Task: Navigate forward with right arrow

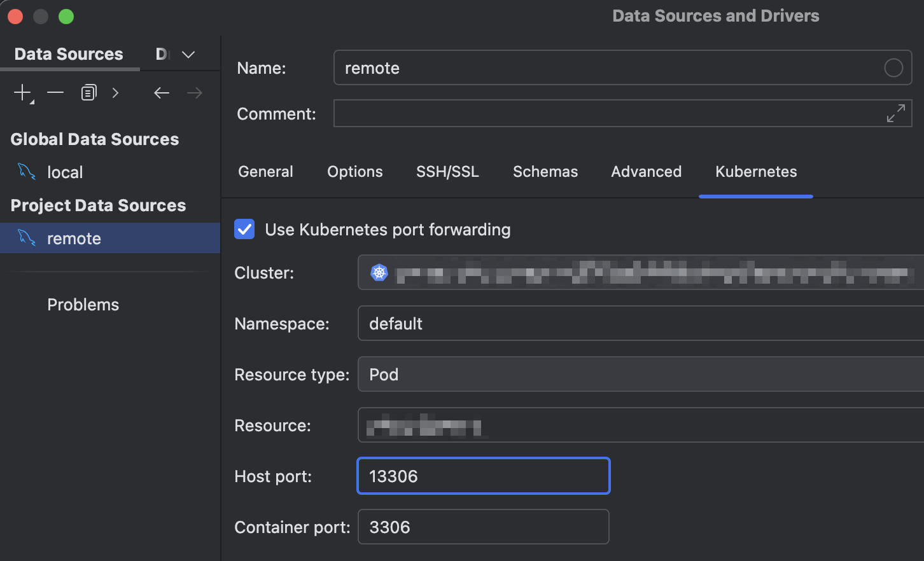Action: tap(195, 93)
